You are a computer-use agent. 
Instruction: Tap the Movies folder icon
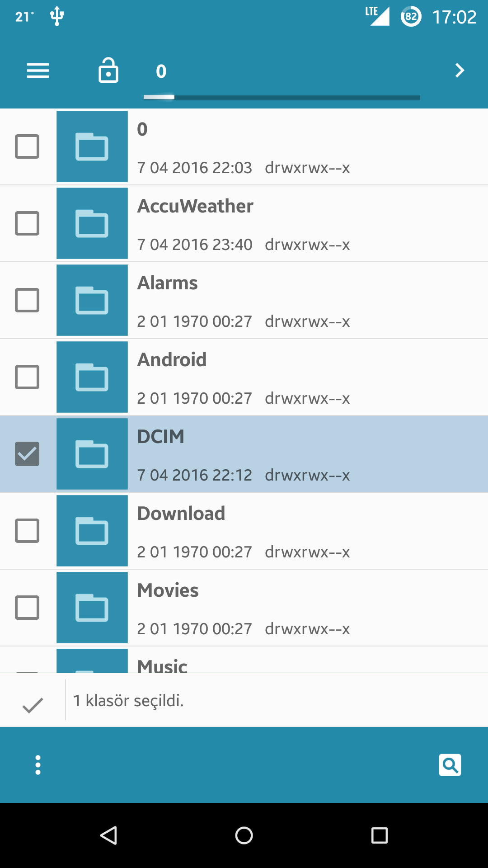pos(92,608)
